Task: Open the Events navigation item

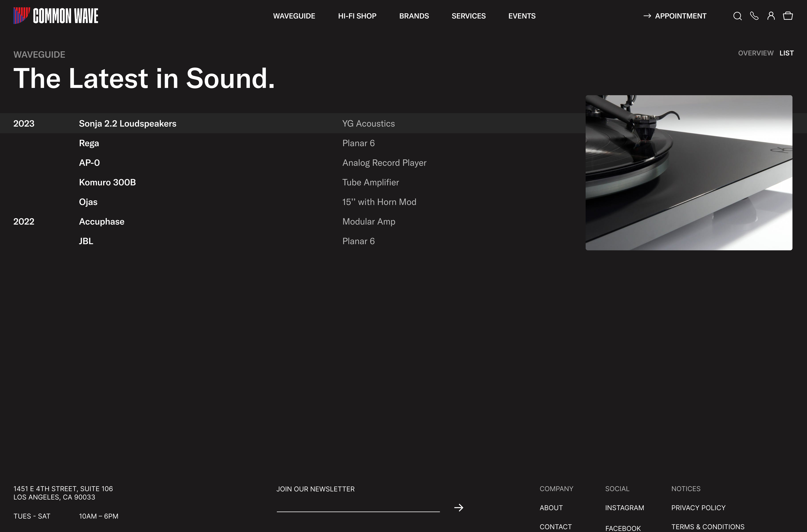Action: coord(522,16)
